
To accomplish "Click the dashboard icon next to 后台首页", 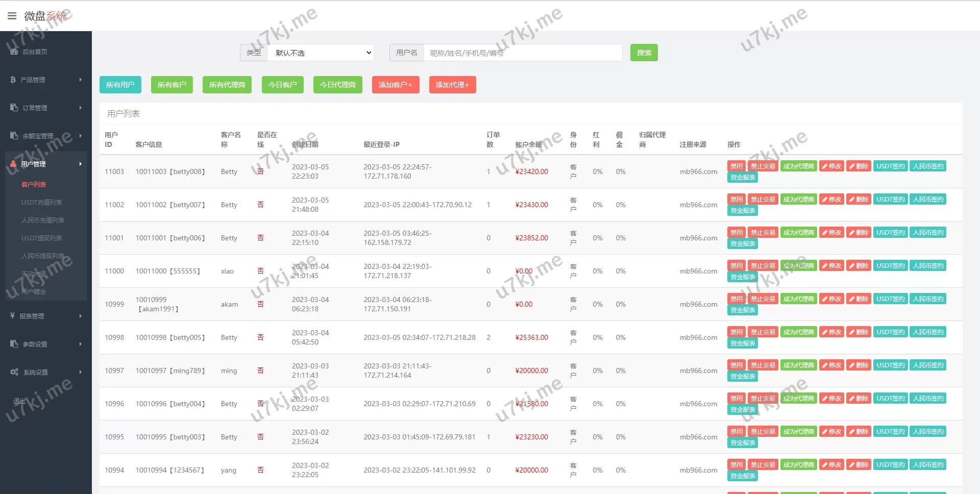I will pos(14,52).
